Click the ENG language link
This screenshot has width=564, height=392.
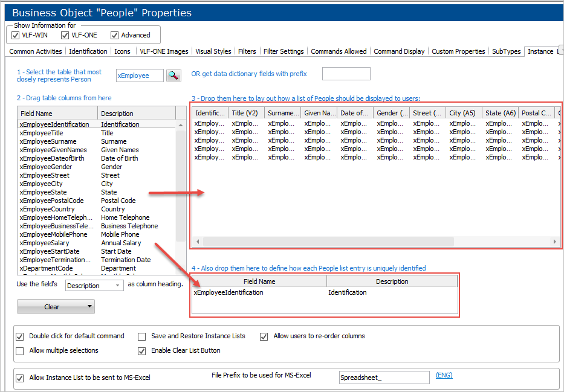pos(444,376)
